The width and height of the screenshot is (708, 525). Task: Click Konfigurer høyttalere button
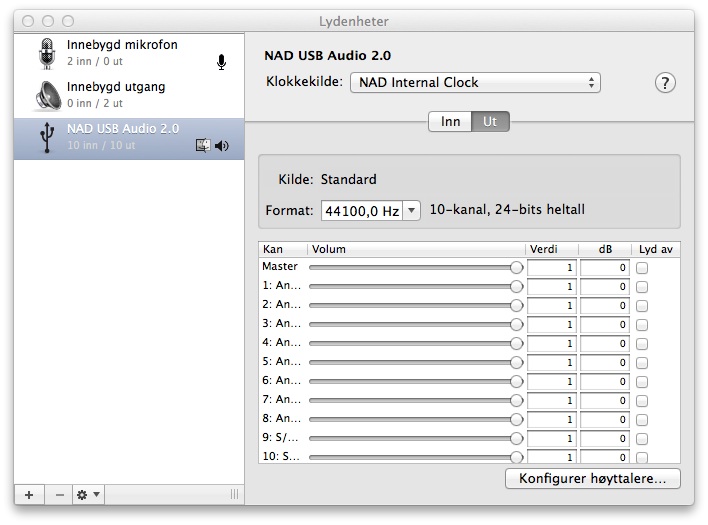pos(593,479)
